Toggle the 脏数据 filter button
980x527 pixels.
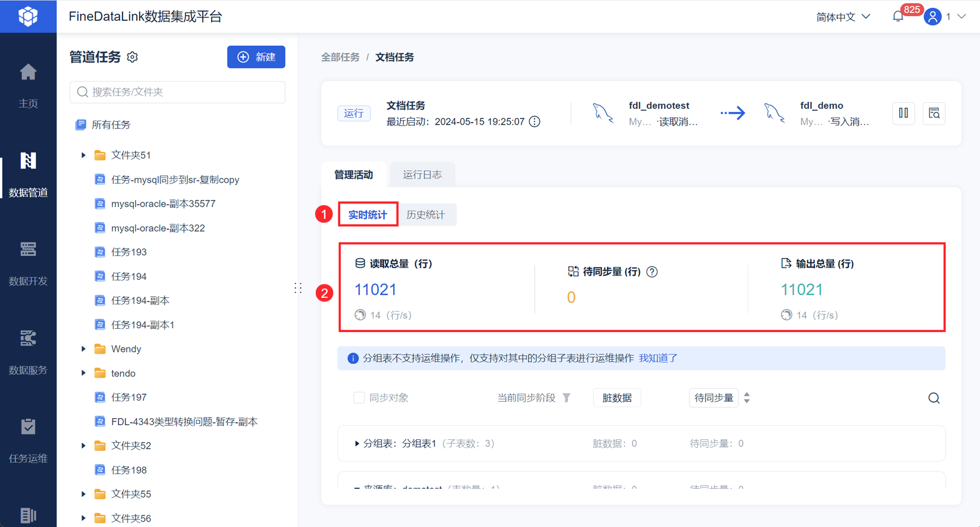coord(617,398)
